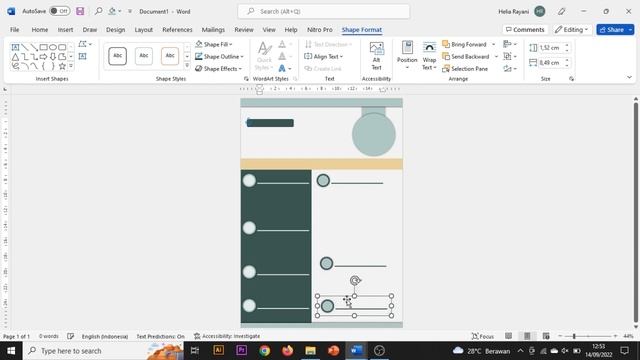
Task: Select the Oval shape in Insert Shapes
Action: coord(53,47)
